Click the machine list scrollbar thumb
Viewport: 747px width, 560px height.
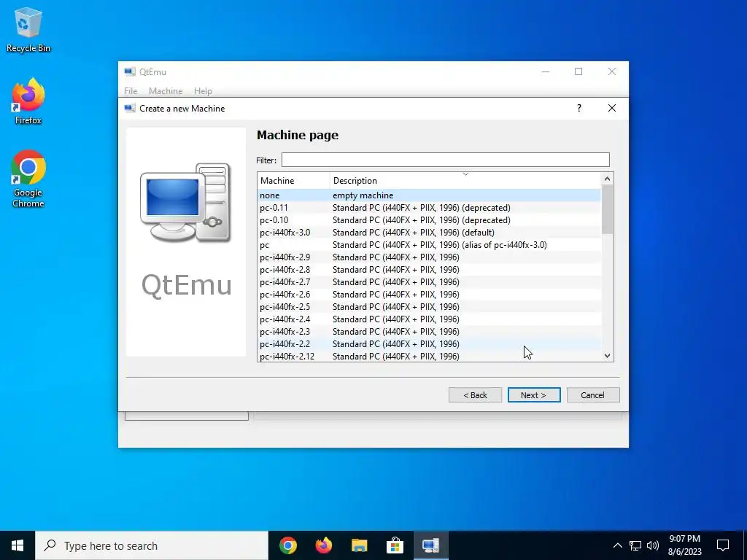607,209
